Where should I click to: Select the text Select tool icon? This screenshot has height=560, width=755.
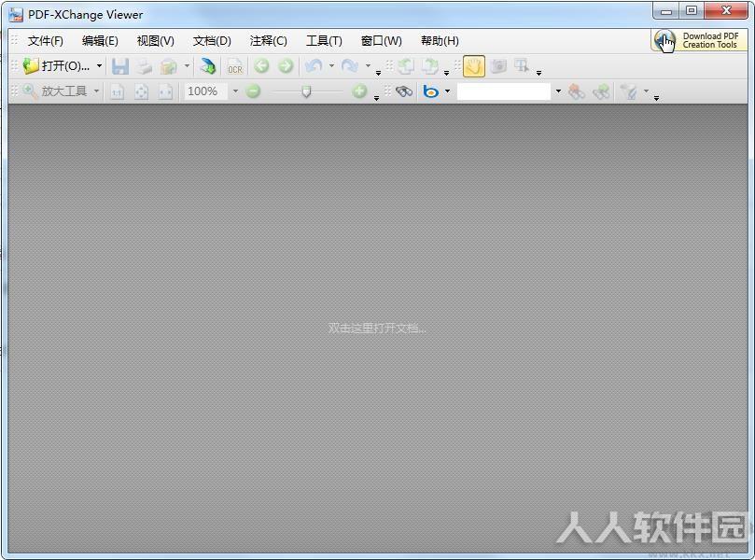pyautogui.click(x=522, y=66)
